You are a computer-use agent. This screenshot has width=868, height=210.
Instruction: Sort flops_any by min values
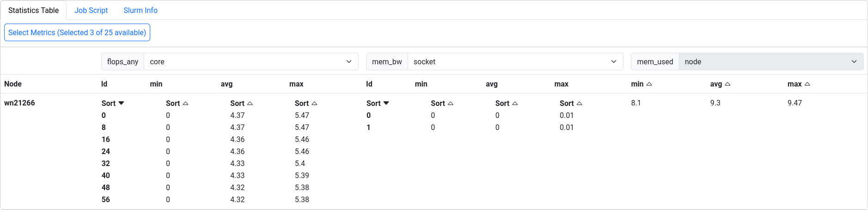coord(177,103)
